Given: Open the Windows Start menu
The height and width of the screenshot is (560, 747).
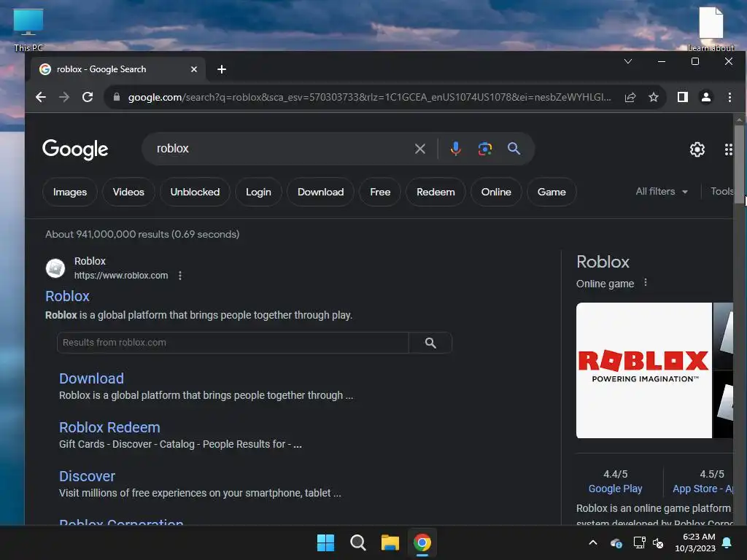Looking at the screenshot, I should 326,542.
